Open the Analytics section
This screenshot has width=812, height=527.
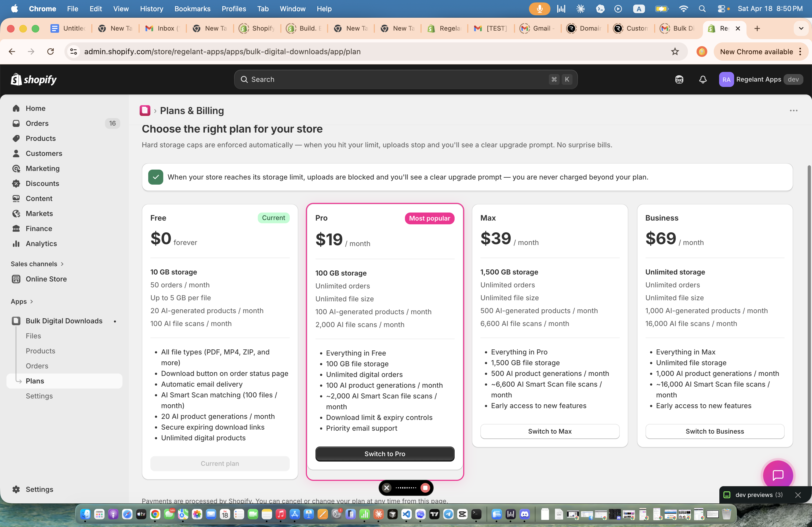pyautogui.click(x=41, y=243)
